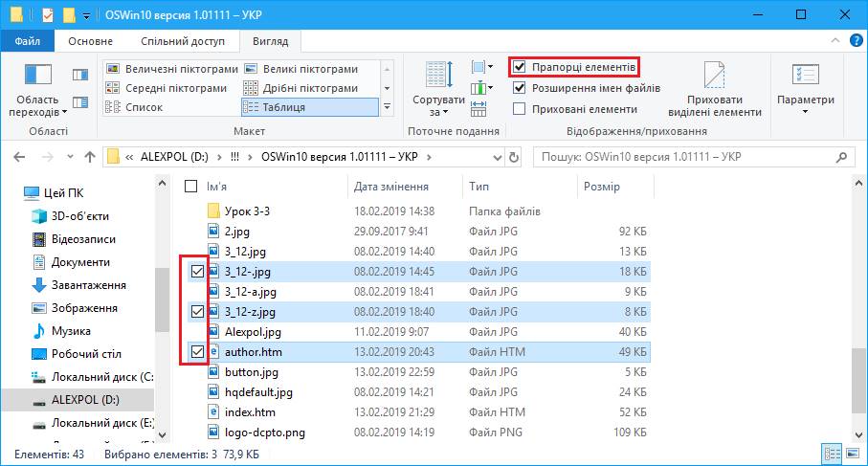The height and width of the screenshot is (466, 868).
Task: Uncheck the checkbox for 3_12-z.jpg
Action: tap(197, 312)
